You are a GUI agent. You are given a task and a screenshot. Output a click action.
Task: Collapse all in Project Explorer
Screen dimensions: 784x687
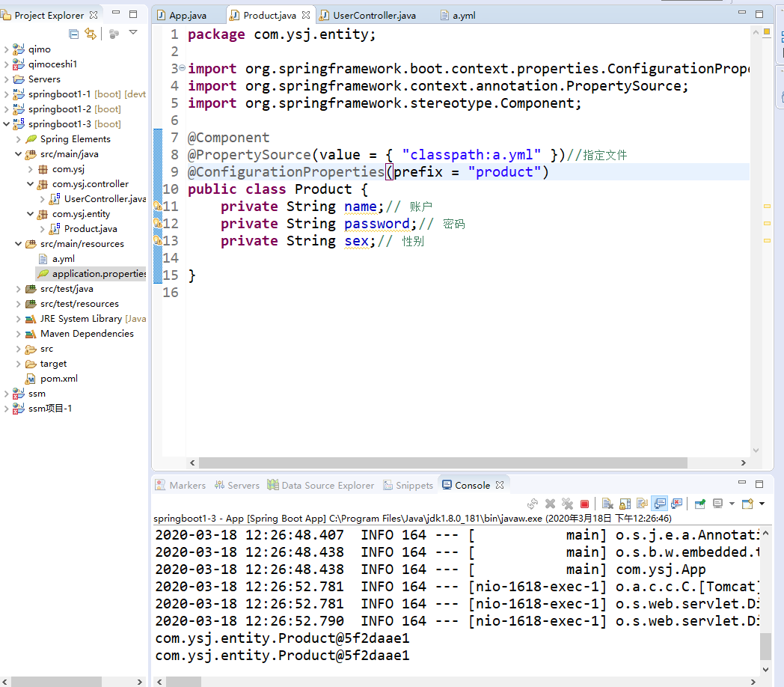[73, 34]
